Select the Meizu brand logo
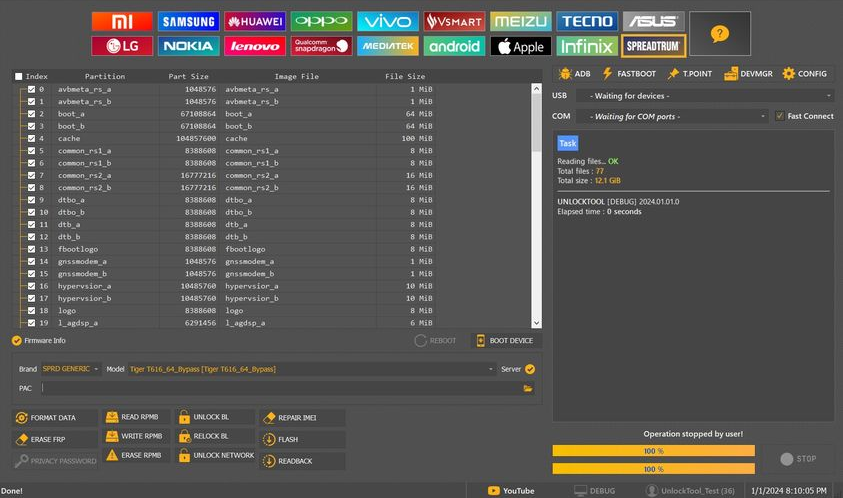843x498 pixels. [x=520, y=22]
